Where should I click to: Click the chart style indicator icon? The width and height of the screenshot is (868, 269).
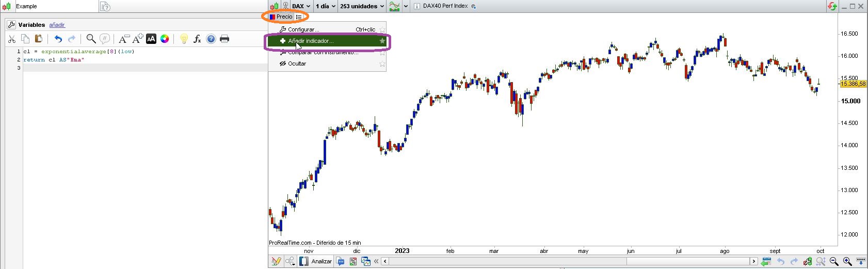coord(394,6)
